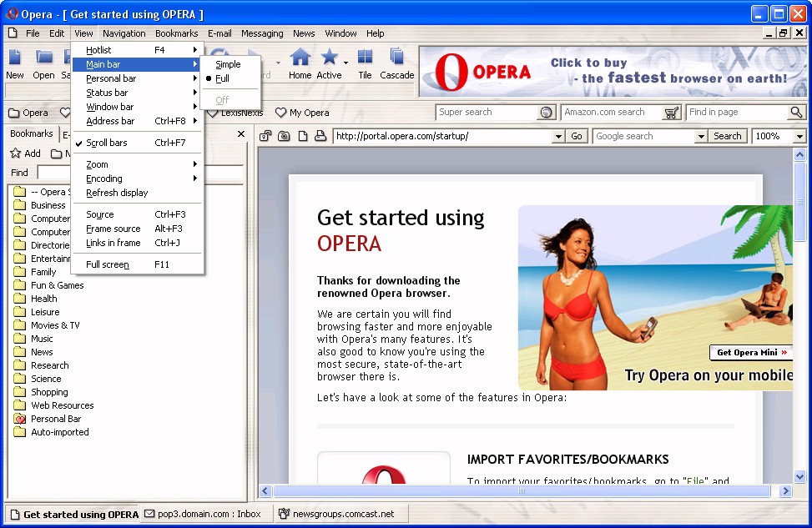
Task: Switch to Get started using OPERA tab
Action: 73,515
